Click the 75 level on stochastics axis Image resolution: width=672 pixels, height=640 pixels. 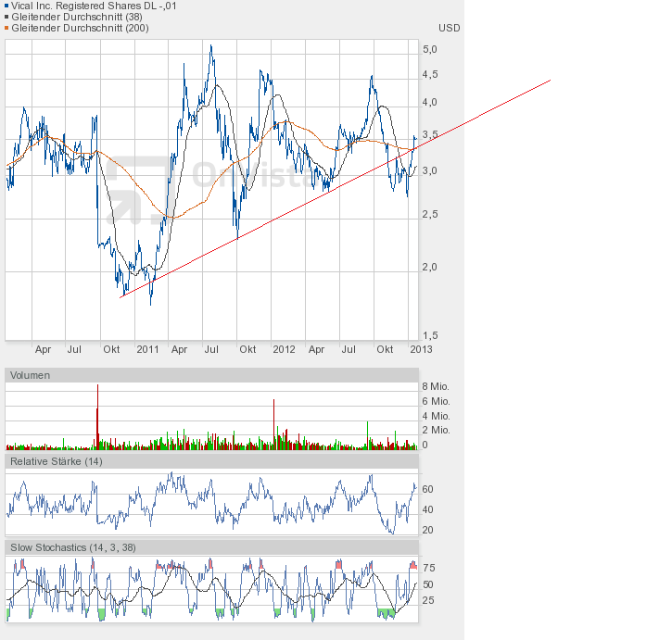pyautogui.click(x=428, y=568)
